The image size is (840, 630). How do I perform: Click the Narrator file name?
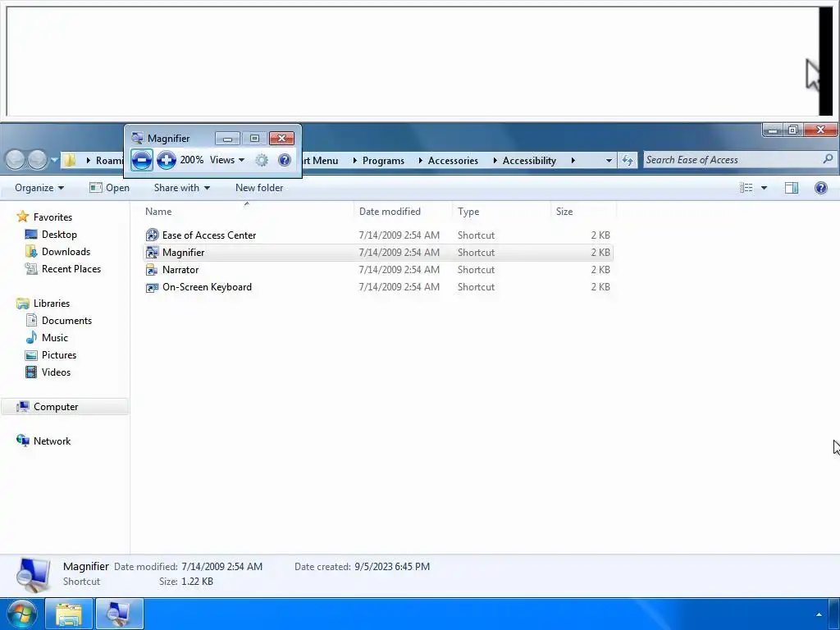(x=180, y=269)
